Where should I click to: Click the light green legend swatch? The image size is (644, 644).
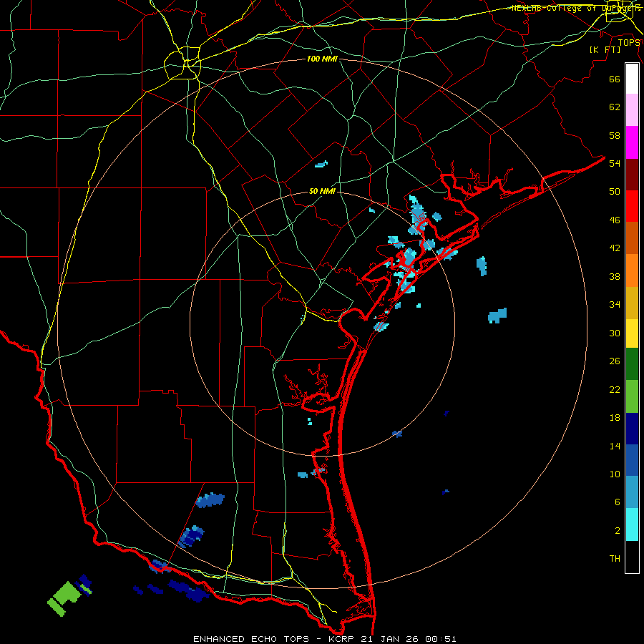tap(632, 396)
